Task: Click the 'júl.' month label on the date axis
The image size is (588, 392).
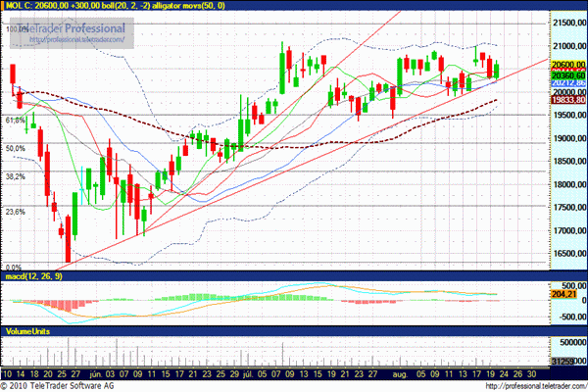Action: click(248, 374)
